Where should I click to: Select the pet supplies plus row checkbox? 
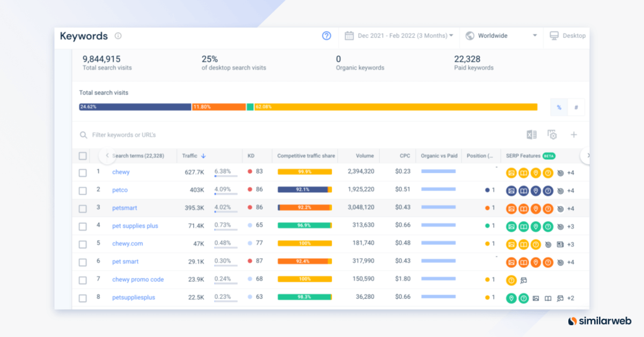(x=83, y=226)
